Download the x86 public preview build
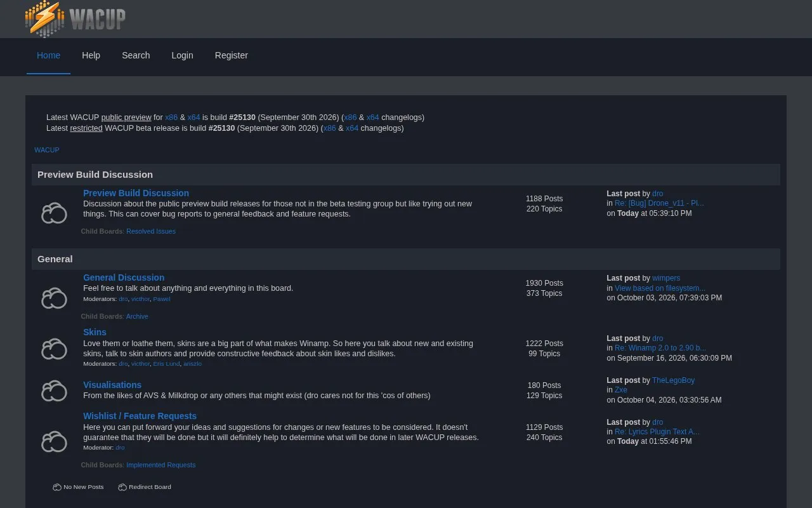This screenshot has height=508, width=812. (x=171, y=117)
